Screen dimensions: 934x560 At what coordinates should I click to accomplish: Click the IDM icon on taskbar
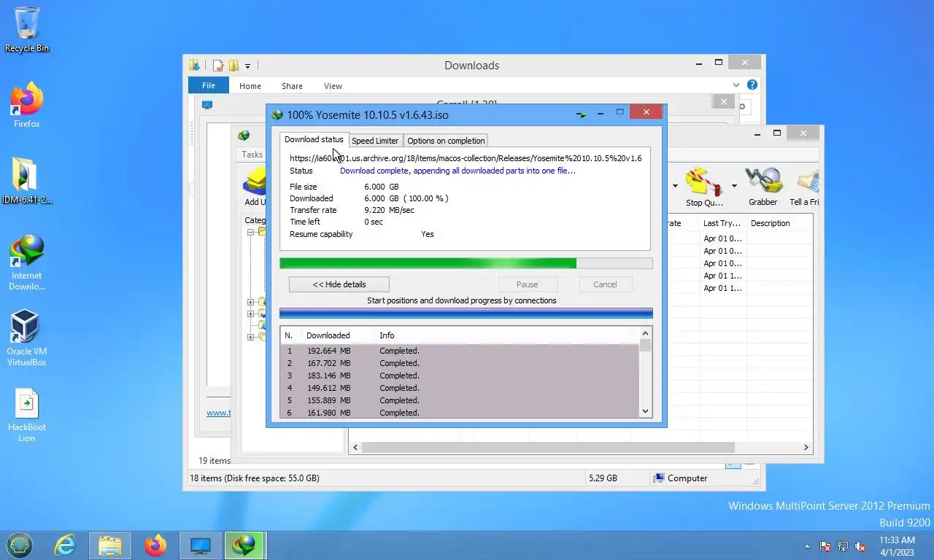244,545
